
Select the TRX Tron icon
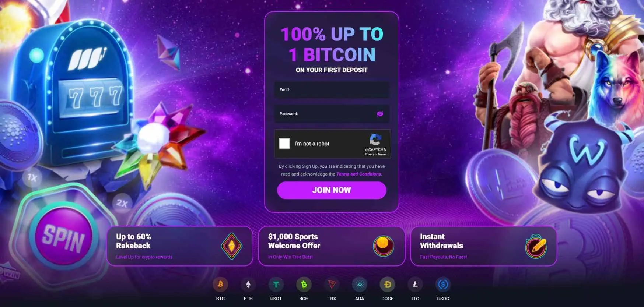[x=332, y=285]
